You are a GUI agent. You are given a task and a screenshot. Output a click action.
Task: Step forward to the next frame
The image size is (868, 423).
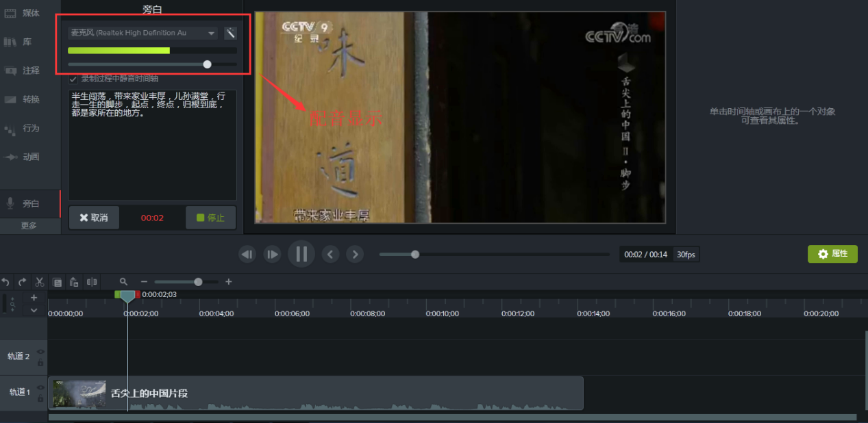pyautogui.click(x=273, y=255)
